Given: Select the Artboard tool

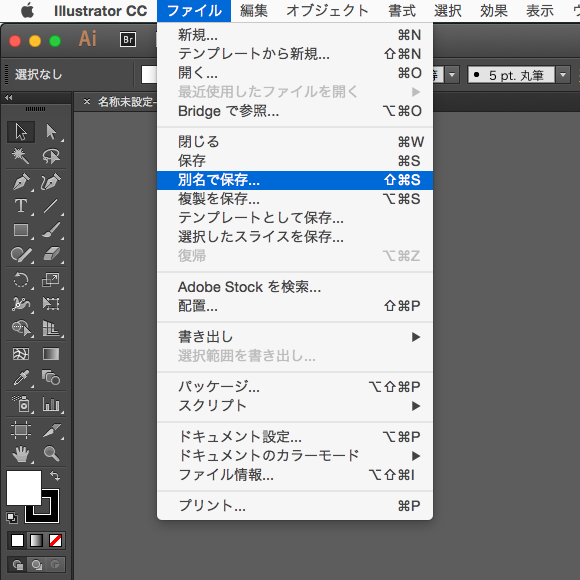Looking at the screenshot, I should (21, 430).
